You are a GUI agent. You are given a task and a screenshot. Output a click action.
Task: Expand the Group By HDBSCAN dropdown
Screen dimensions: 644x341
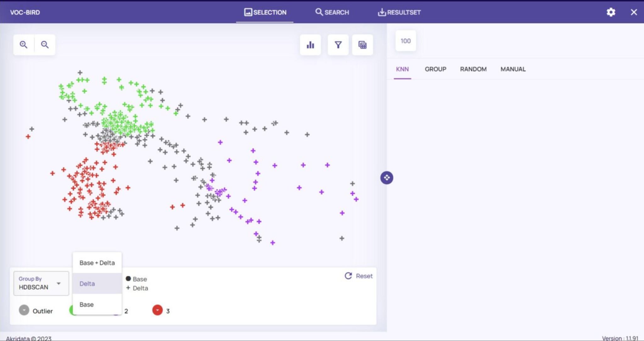click(x=41, y=283)
